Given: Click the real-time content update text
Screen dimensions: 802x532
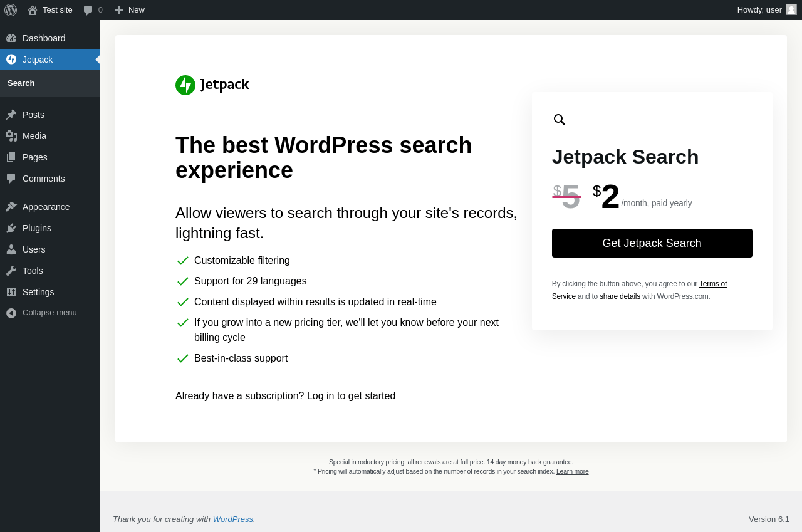Looking at the screenshot, I should point(315,302).
